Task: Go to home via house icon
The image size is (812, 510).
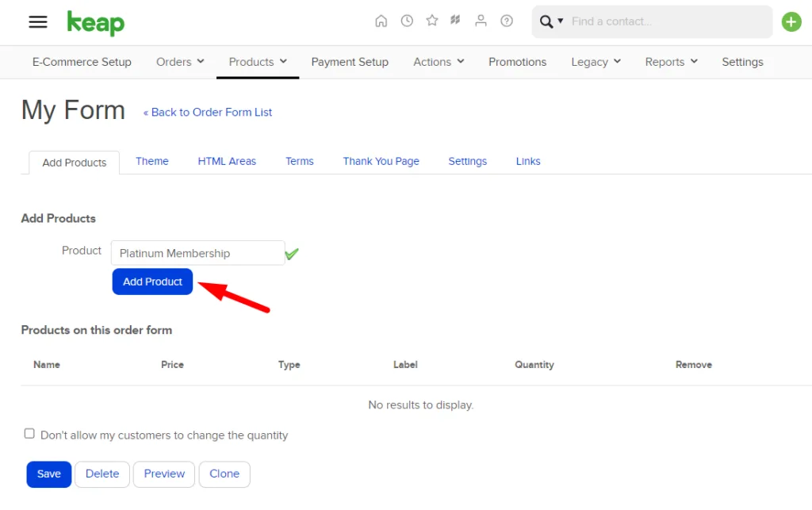Action: [x=381, y=21]
